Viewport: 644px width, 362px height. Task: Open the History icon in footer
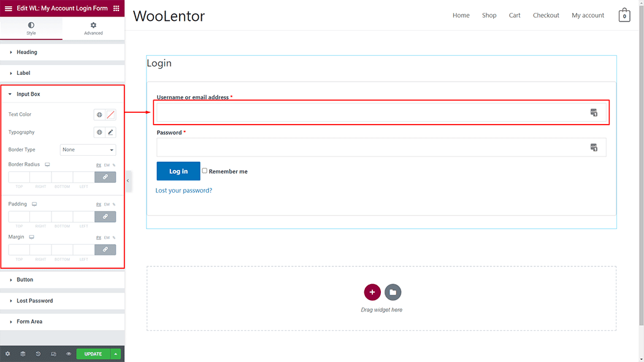[x=38, y=354]
